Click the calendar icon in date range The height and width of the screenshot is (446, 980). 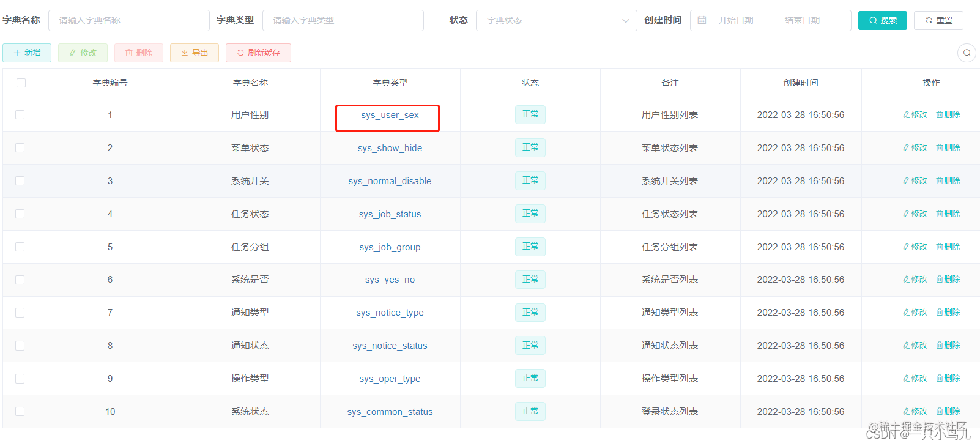(702, 20)
